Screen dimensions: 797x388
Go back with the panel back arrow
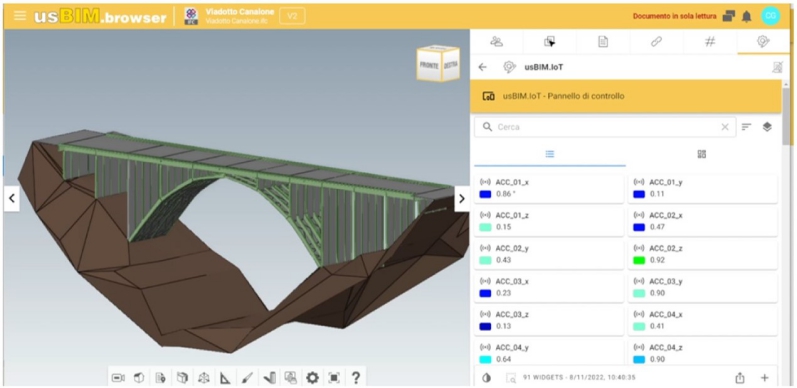[483, 67]
